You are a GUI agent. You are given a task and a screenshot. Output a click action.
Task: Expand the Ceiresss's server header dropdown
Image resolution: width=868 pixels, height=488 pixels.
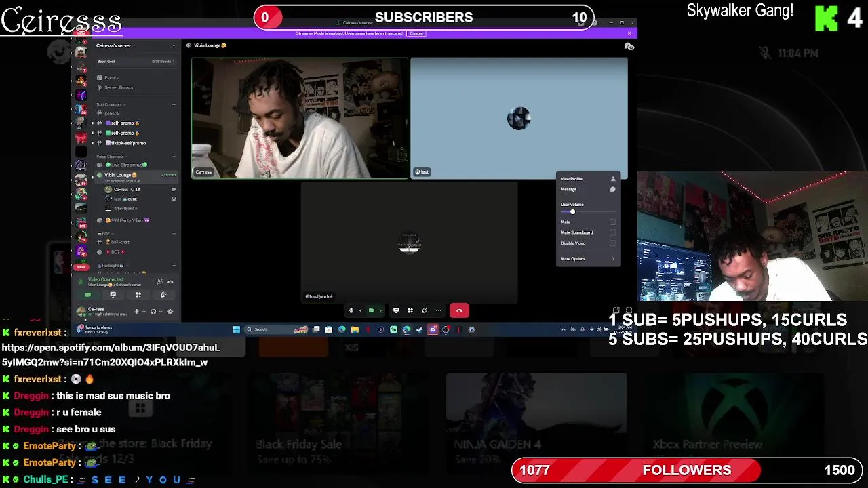[x=174, y=45]
